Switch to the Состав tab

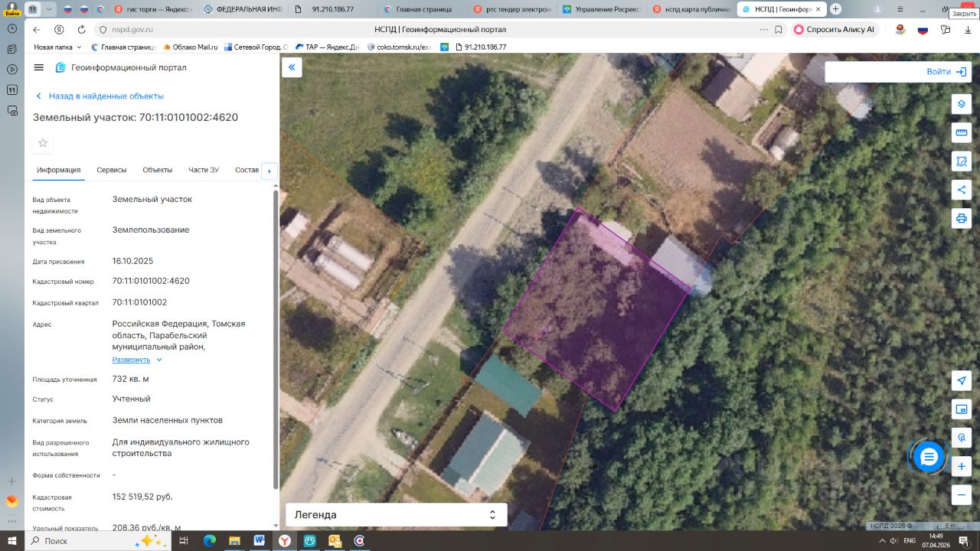click(247, 170)
